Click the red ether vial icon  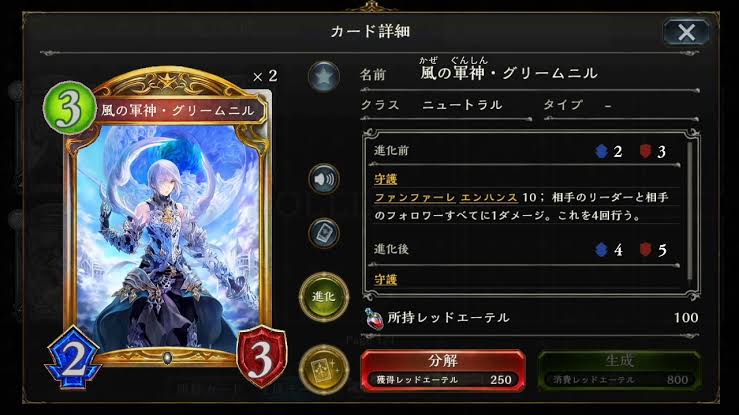[x=374, y=318]
